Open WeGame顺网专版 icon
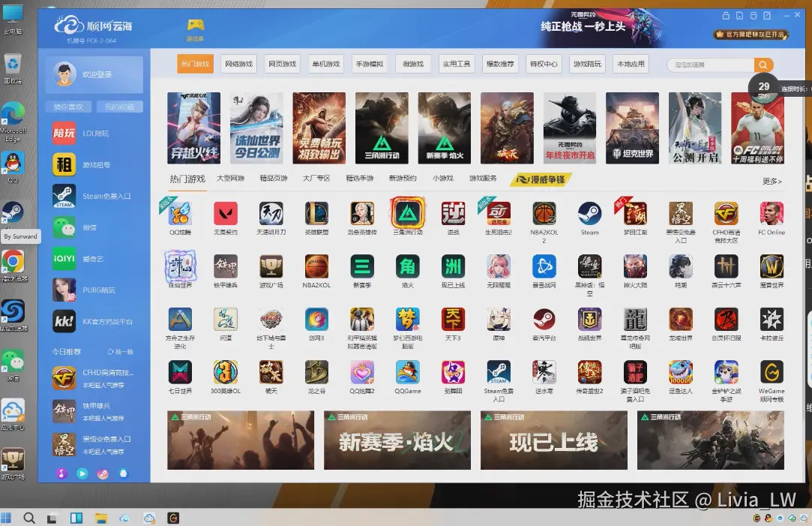 point(772,372)
